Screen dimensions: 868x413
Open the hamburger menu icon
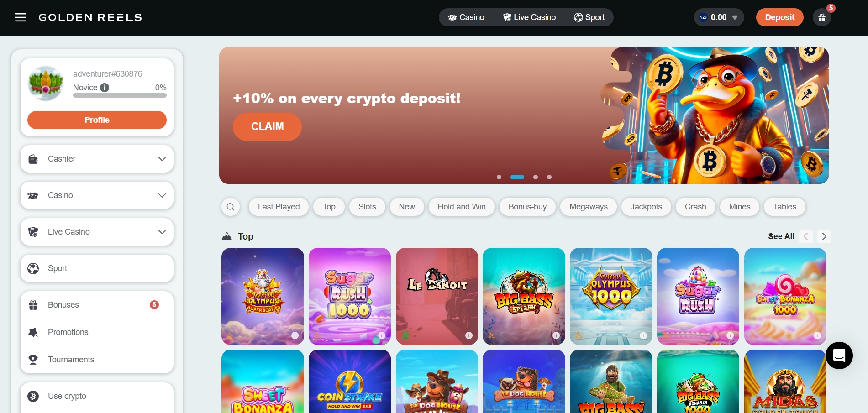(21, 17)
